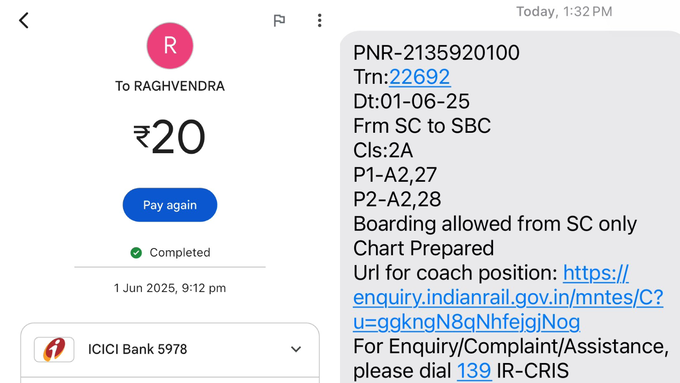Open the enquiry.indianrail.gov.in coach position link
The width and height of the screenshot is (680, 383).
point(508,298)
